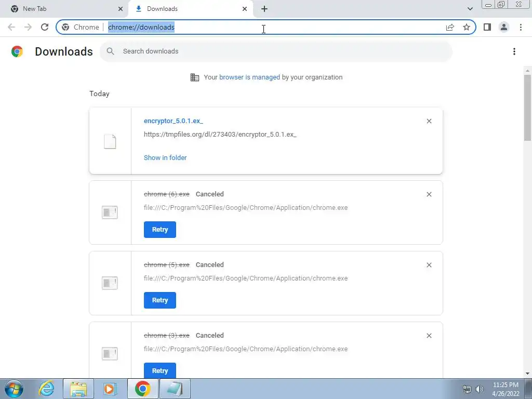Screen dimensions: 532x399
Task: Open the Downloads page more actions menu
Action: point(514,51)
